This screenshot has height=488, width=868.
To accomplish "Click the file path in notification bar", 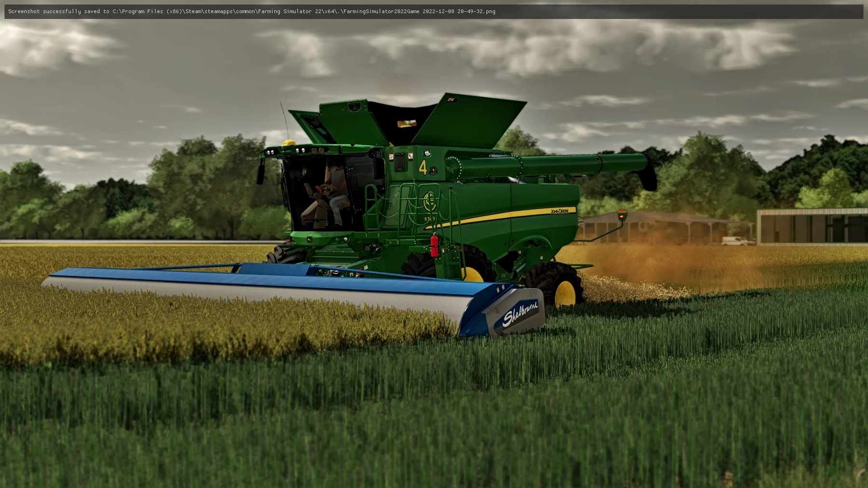I will [x=304, y=11].
